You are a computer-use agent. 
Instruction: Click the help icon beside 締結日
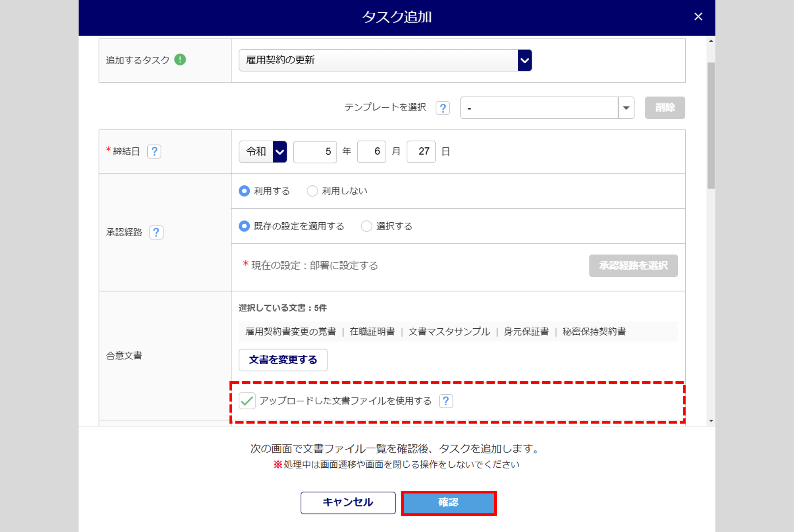click(154, 151)
